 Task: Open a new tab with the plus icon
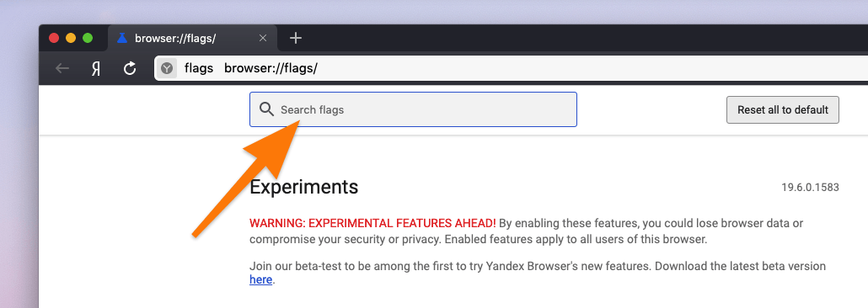[296, 38]
